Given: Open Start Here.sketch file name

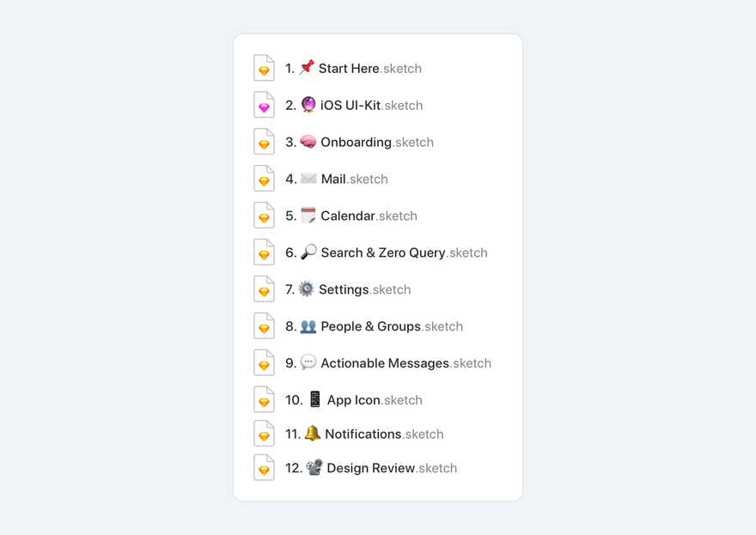Looking at the screenshot, I should click(x=369, y=69).
